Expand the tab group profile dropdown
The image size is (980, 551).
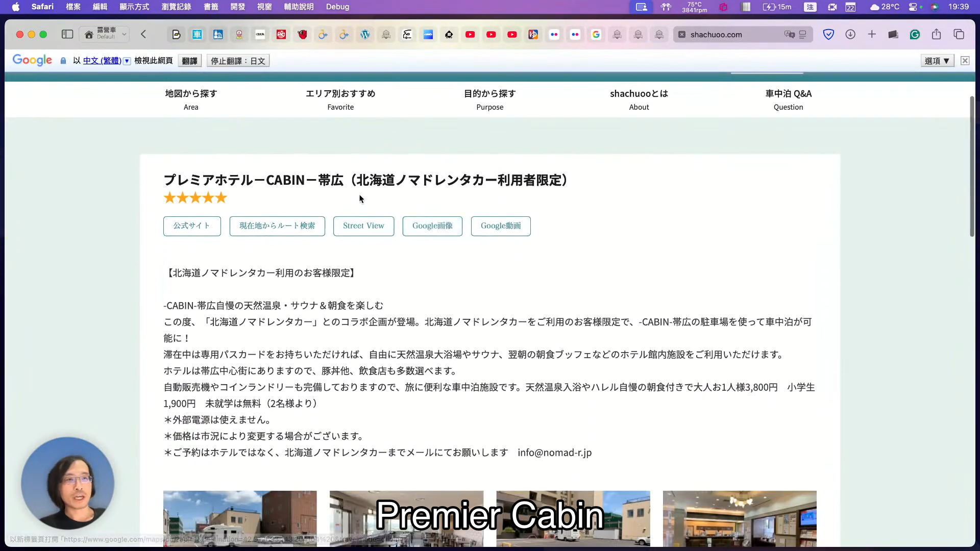tap(124, 34)
